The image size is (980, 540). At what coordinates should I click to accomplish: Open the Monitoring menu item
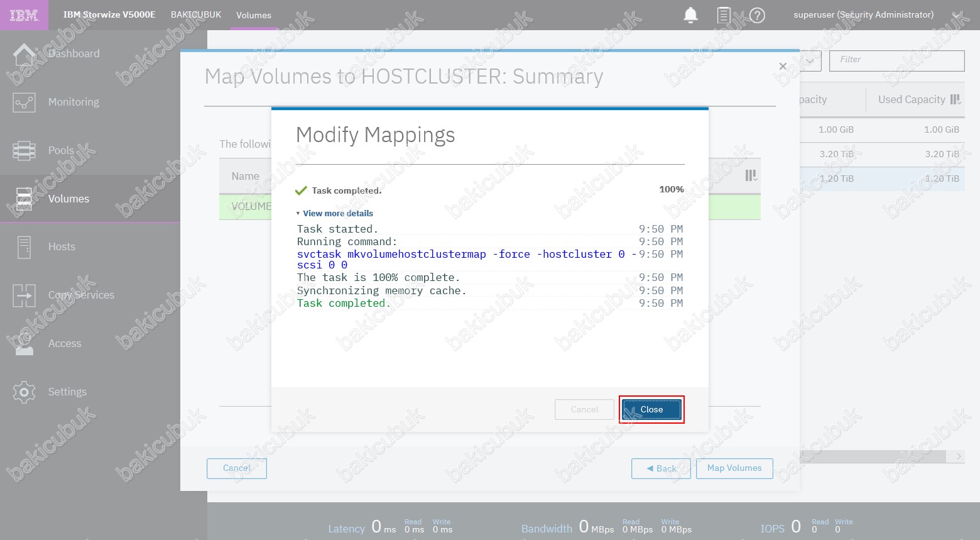click(73, 102)
